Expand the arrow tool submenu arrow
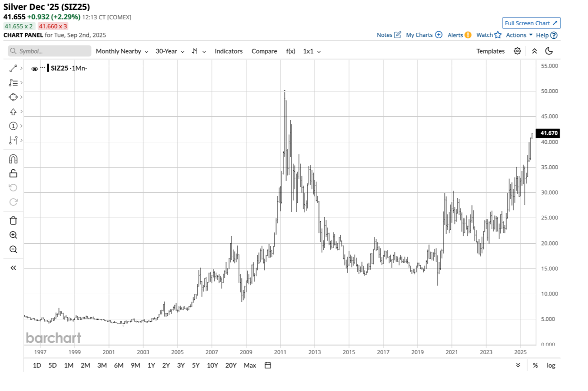This screenshot has width=588, height=391. (x=21, y=111)
